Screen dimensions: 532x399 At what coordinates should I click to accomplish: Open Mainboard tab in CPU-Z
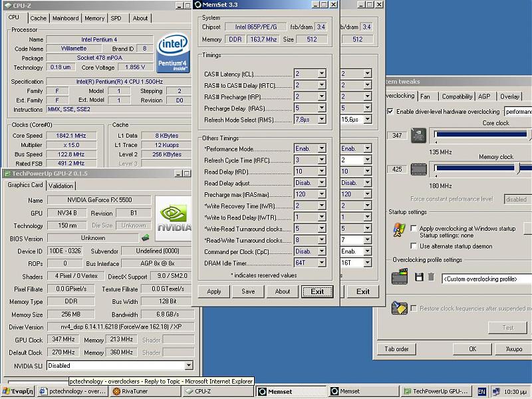(65, 19)
